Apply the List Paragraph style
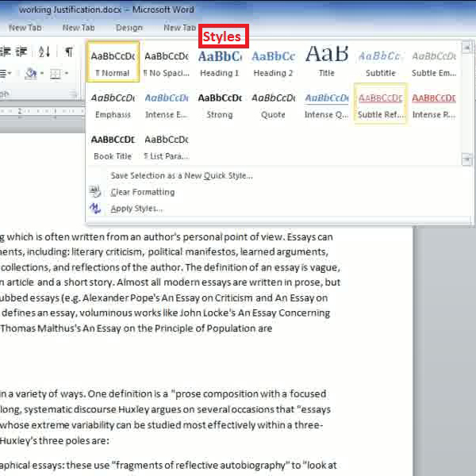Image resolution: width=476 pixels, height=476 pixels. (167, 146)
